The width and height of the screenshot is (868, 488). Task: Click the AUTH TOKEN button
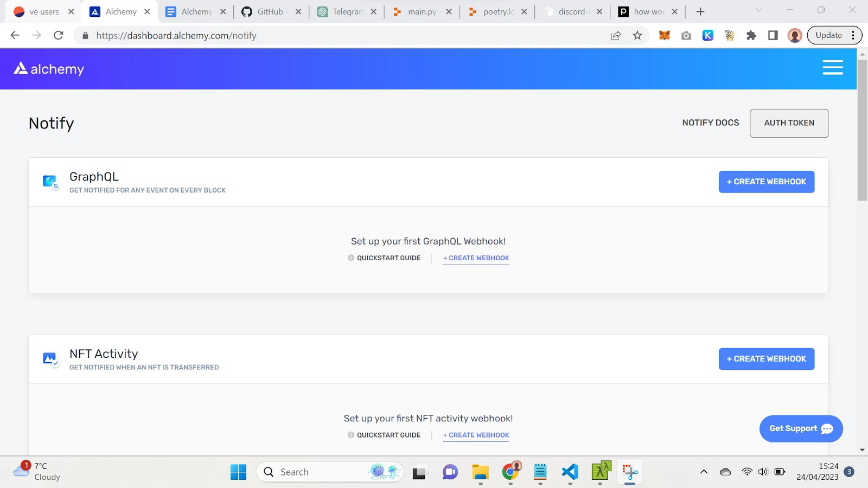[789, 123]
